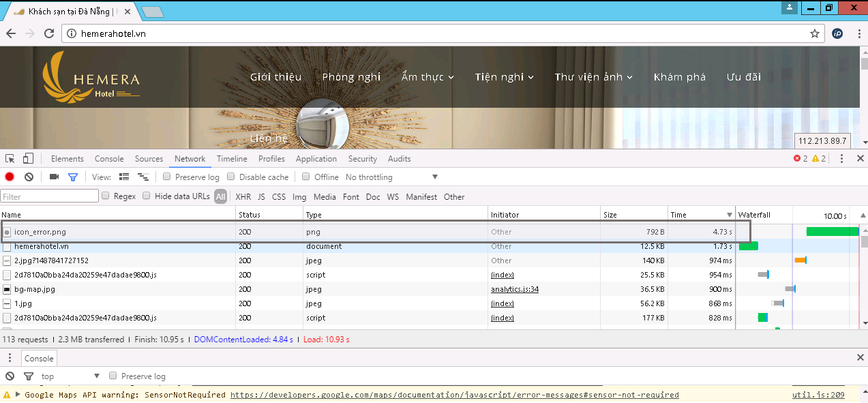868x403 pixels.
Task: Click the address bar showing hemerahotel.vn
Action: (443, 33)
